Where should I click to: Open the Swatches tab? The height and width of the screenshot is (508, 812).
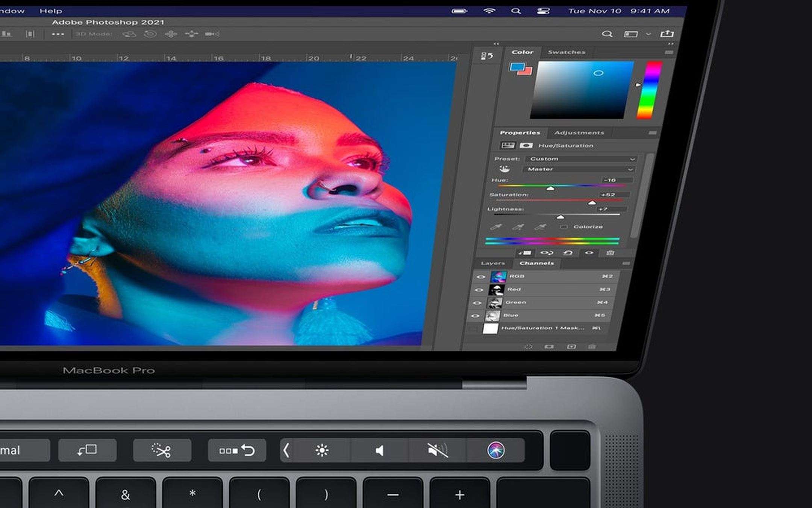pos(566,52)
